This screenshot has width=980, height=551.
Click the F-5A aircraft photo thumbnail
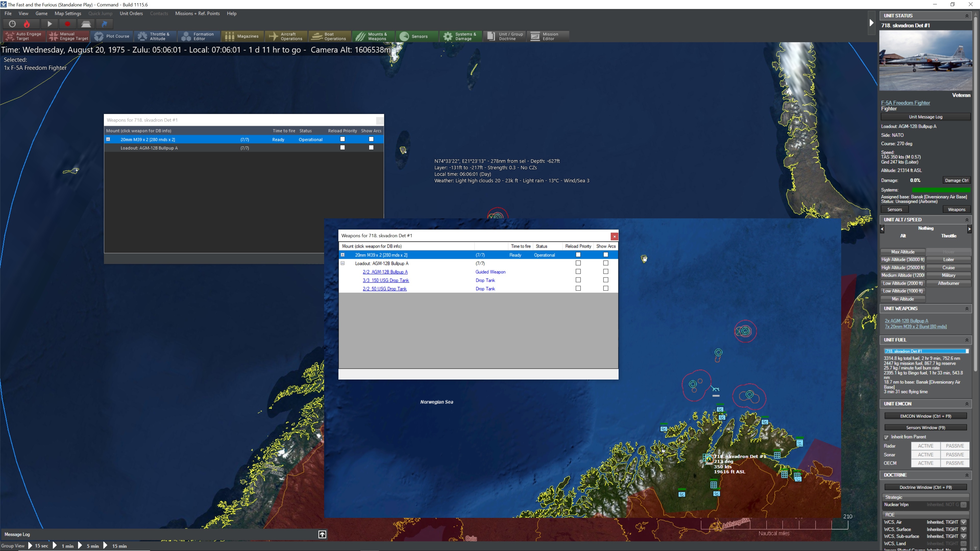coord(926,60)
